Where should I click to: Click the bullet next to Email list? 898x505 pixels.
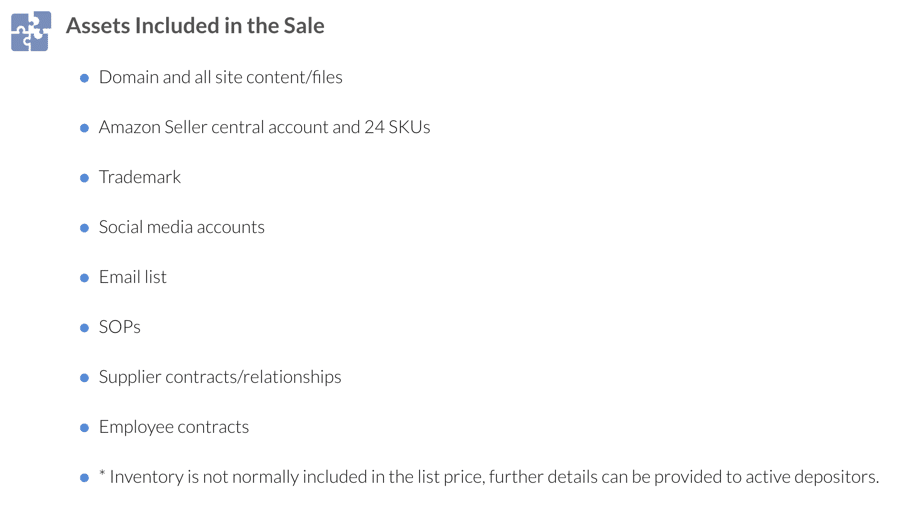tap(84, 278)
